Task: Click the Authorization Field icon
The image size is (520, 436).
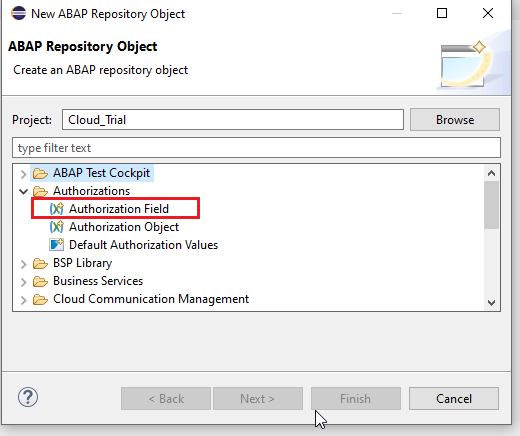Action: click(x=57, y=209)
